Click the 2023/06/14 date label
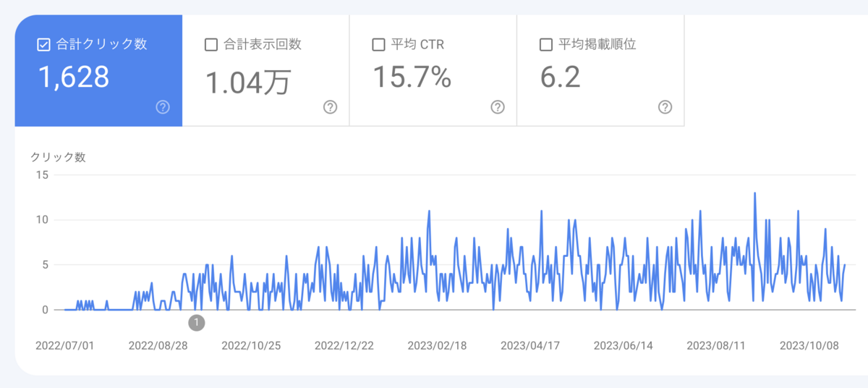This screenshot has height=388, width=868. pos(624,346)
